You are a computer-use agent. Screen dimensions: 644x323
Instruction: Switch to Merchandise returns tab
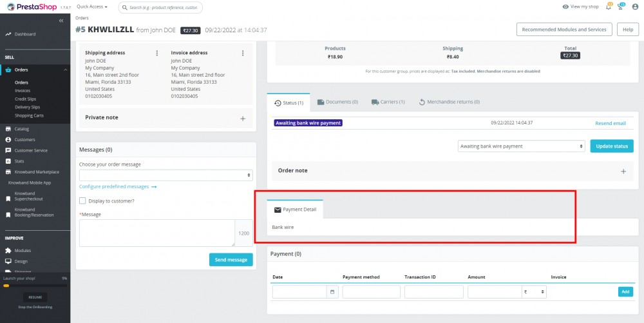click(x=449, y=102)
